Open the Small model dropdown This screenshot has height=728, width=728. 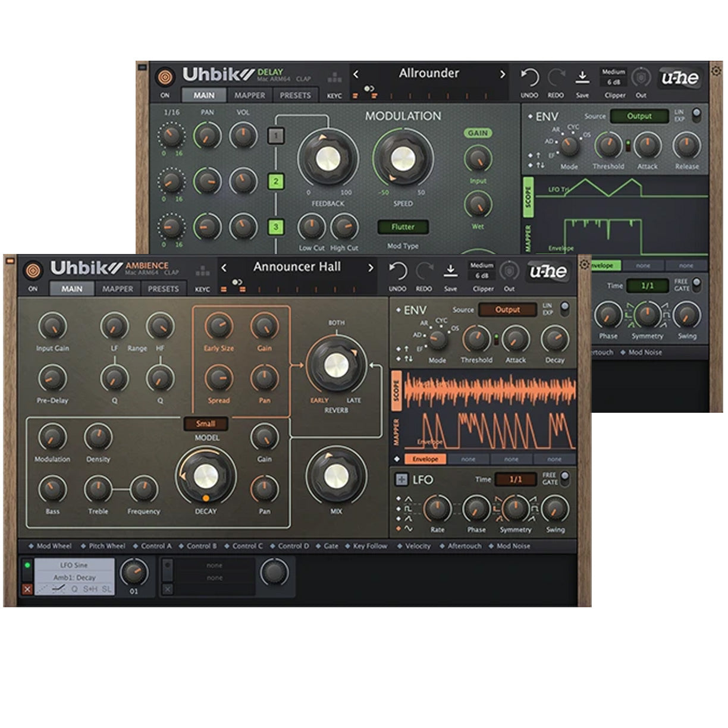205,424
